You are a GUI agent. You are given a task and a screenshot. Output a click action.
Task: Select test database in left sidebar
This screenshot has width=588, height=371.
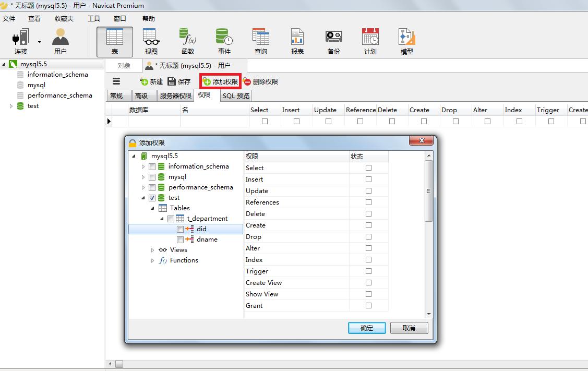click(x=33, y=106)
